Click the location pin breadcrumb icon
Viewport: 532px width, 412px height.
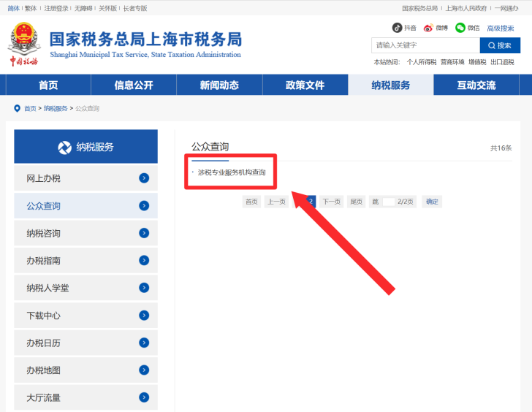pos(17,108)
